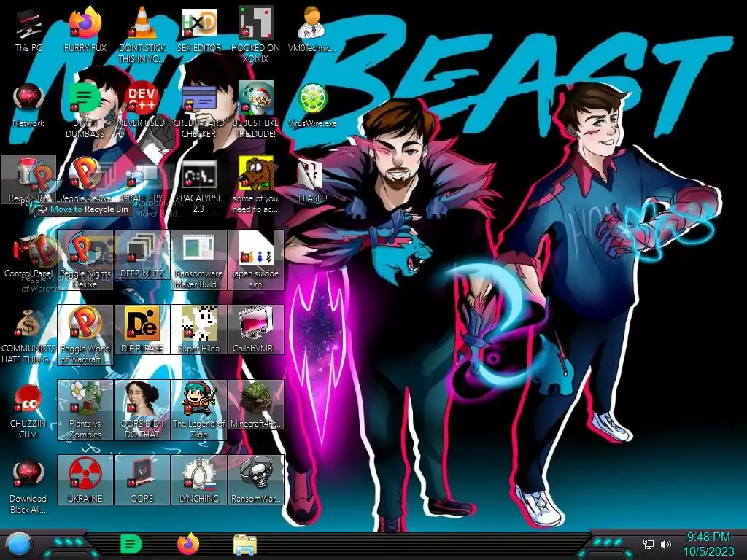Open the VirusWire.exe lime icon
The height and width of the screenshot is (560, 747).
pos(312,106)
